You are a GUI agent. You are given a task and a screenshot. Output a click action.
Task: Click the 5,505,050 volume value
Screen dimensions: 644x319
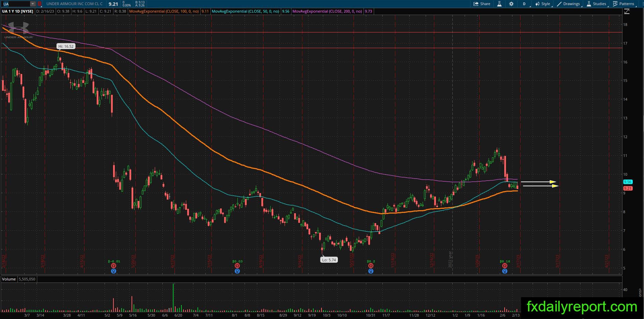pyautogui.click(x=27, y=279)
